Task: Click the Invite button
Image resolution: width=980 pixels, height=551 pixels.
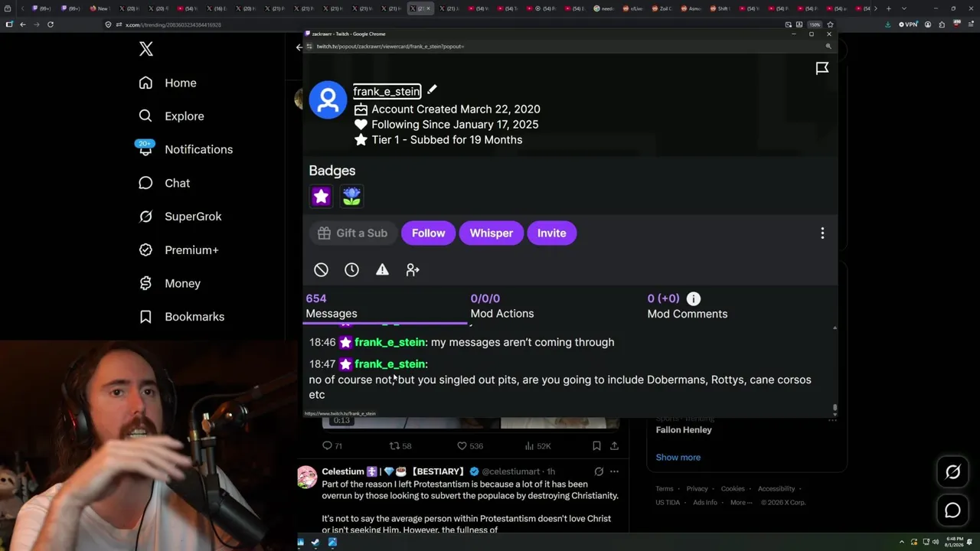Action: pyautogui.click(x=552, y=233)
